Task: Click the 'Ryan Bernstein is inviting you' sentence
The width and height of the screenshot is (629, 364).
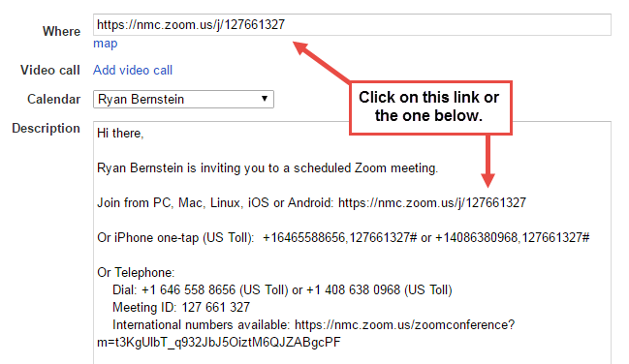Action: pos(267,168)
